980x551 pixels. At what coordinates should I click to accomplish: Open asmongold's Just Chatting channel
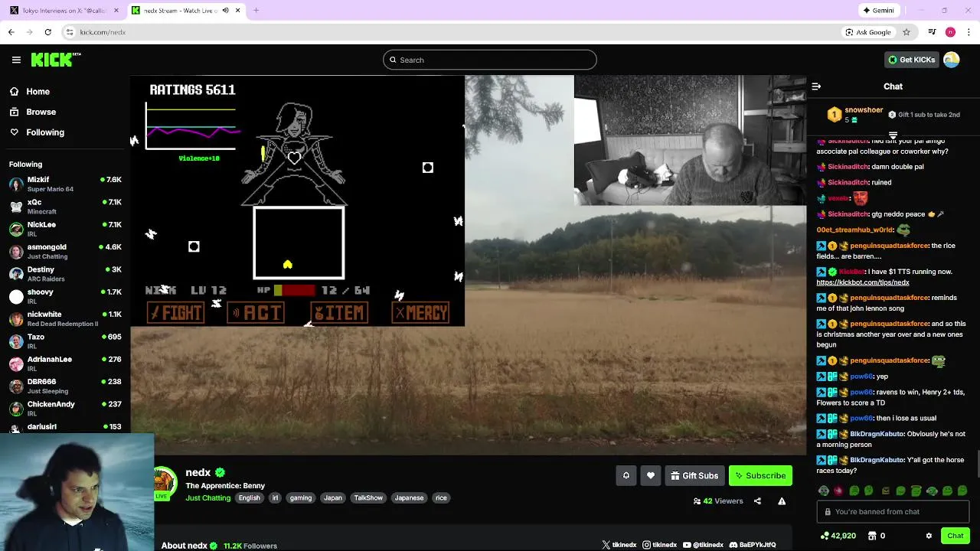[x=65, y=252]
